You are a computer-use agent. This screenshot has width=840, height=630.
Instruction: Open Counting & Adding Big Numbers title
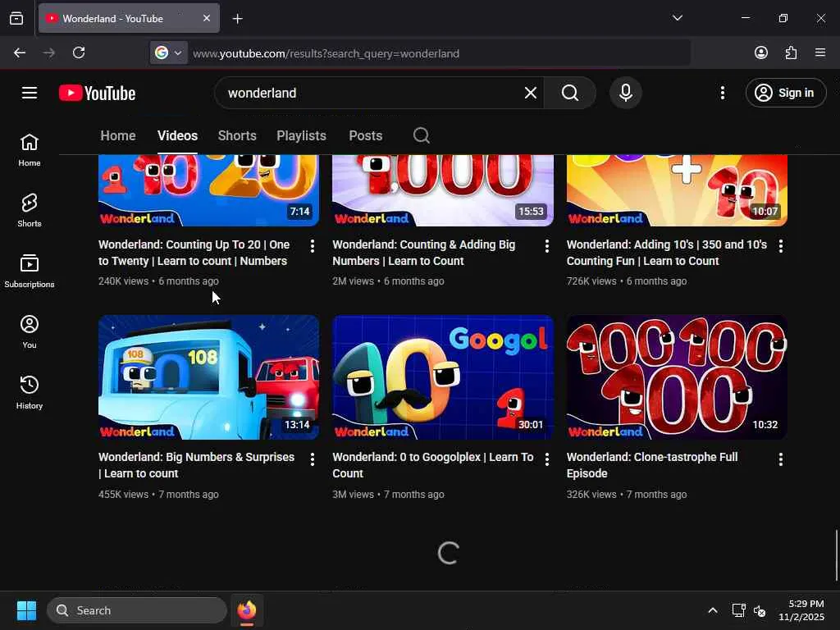point(424,253)
